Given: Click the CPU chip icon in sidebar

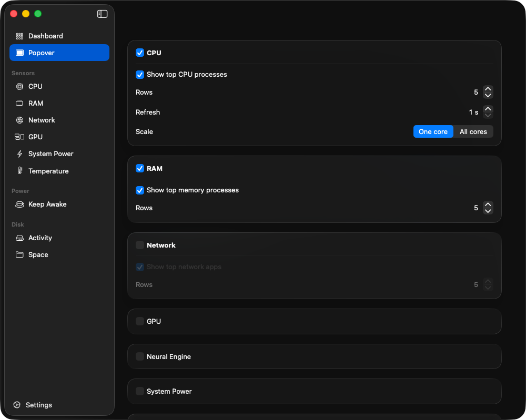Looking at the screenshot, I should tap(20, 87).
